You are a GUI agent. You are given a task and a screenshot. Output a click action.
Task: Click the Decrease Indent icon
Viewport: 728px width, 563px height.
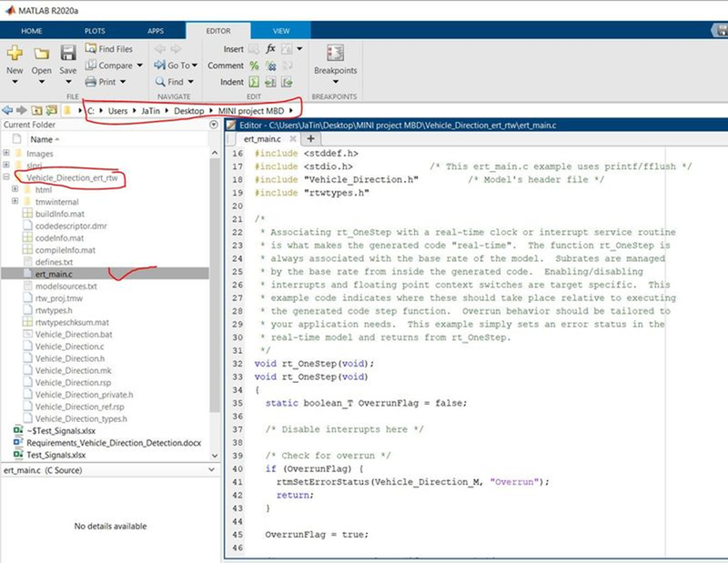[x=287, y=82]
